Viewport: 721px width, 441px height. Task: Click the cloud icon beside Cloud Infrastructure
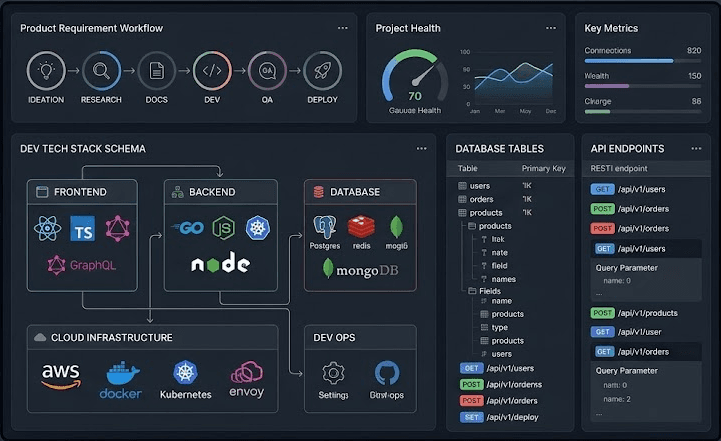(x=40, y=338)
